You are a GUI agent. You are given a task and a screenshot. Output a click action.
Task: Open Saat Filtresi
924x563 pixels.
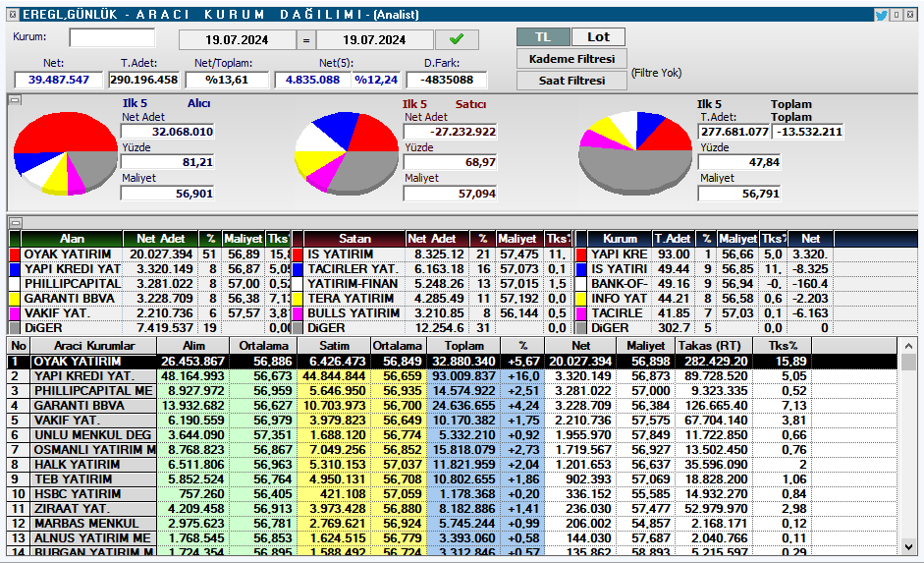click(571, 81)
